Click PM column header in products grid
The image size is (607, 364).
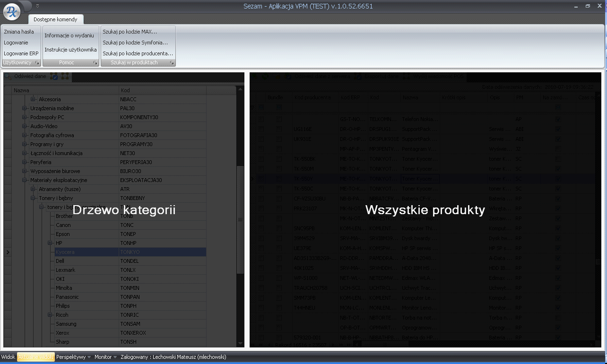tap(527, 97)
